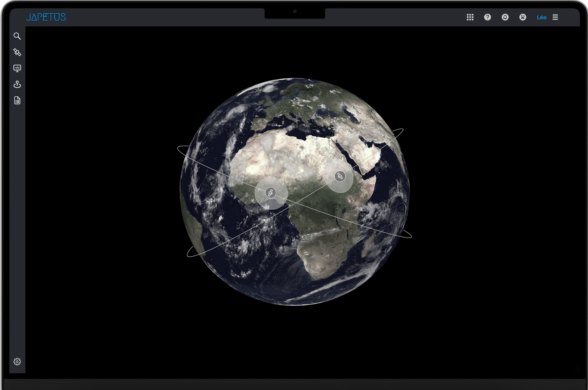Open the settings gear in the sidebar
The height and width of the screenshot is (390, 588).
click(x=17, y=361)
